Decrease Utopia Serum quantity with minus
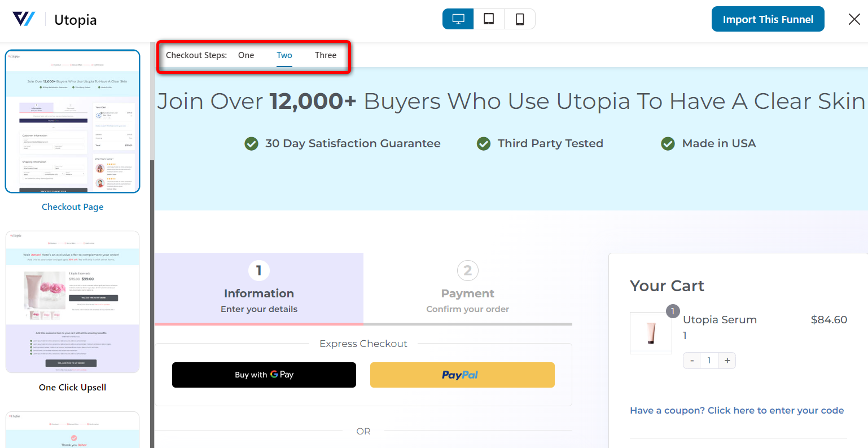This screenshot has width=868, height=448. coord(691,360)
